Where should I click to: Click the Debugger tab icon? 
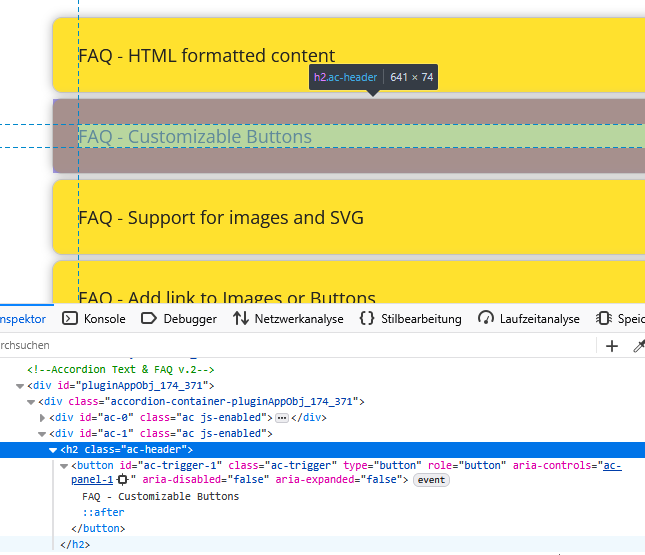149,319
